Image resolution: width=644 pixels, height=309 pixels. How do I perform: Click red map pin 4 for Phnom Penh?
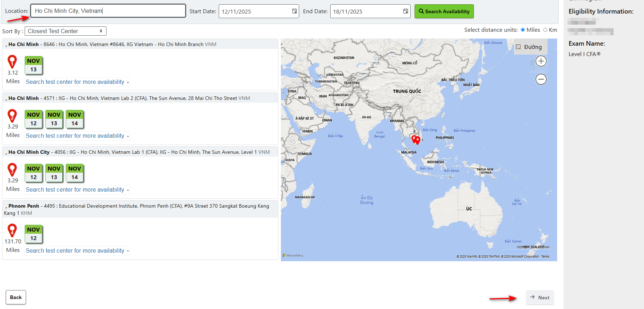point(12,231)
